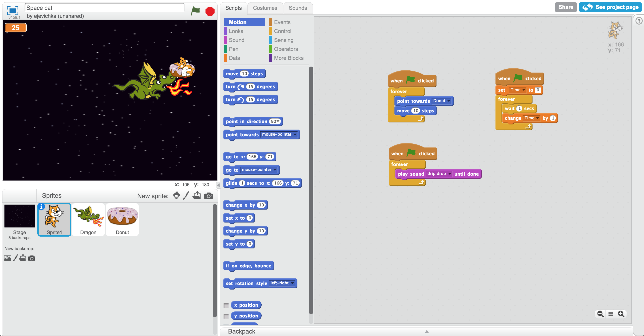Open the Costumes tab
644x336 pixels.
pyautogui.click(x=264, y=8)
